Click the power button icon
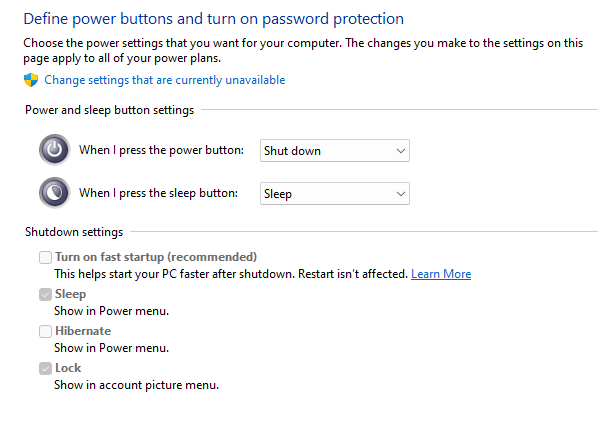612x425 pixels. tap(53, 150)
